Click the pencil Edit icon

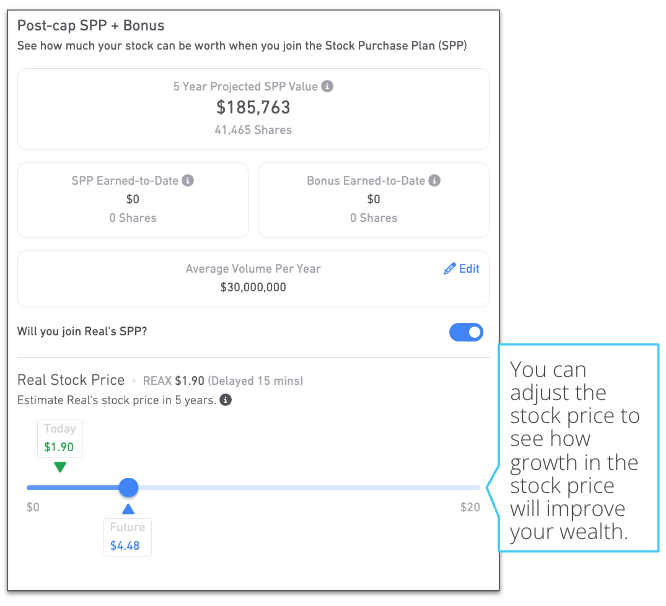[x=449, y=269]
